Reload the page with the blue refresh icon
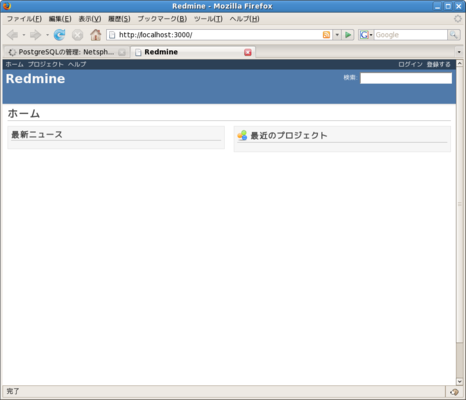The image size is (466, 400). coord(59,35)
